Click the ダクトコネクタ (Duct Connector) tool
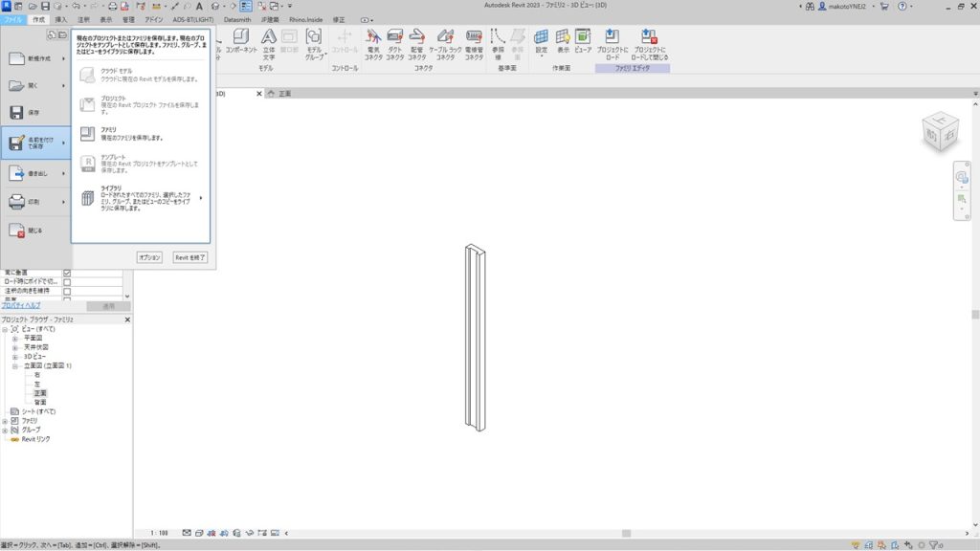 pyautogui.click(x=395, y=44)
